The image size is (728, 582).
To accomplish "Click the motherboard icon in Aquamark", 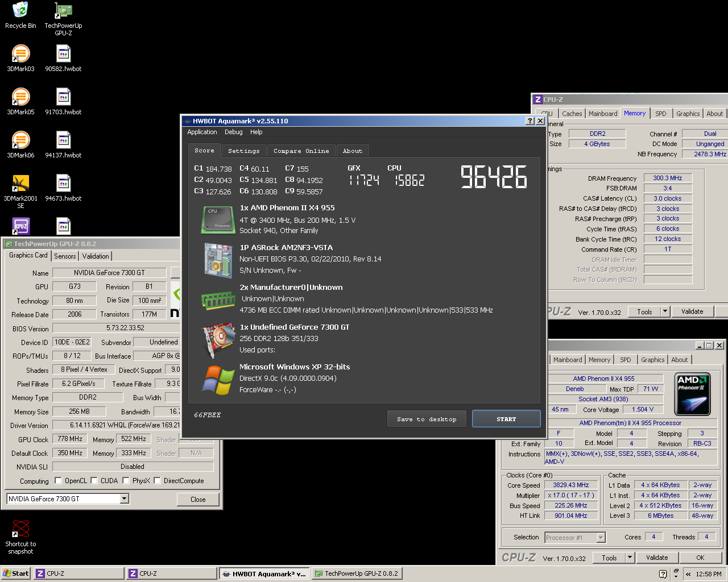I will pyautogui.click(x=218, y=260).
